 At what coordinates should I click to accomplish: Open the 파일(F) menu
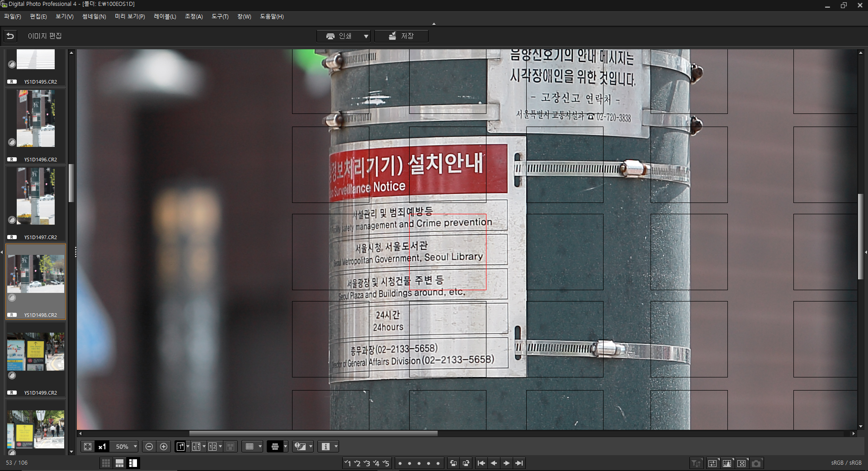click(13, 17)
